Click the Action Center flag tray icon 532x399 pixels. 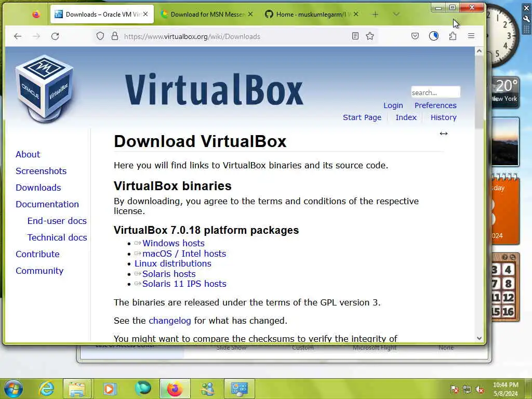coord(454,390)
